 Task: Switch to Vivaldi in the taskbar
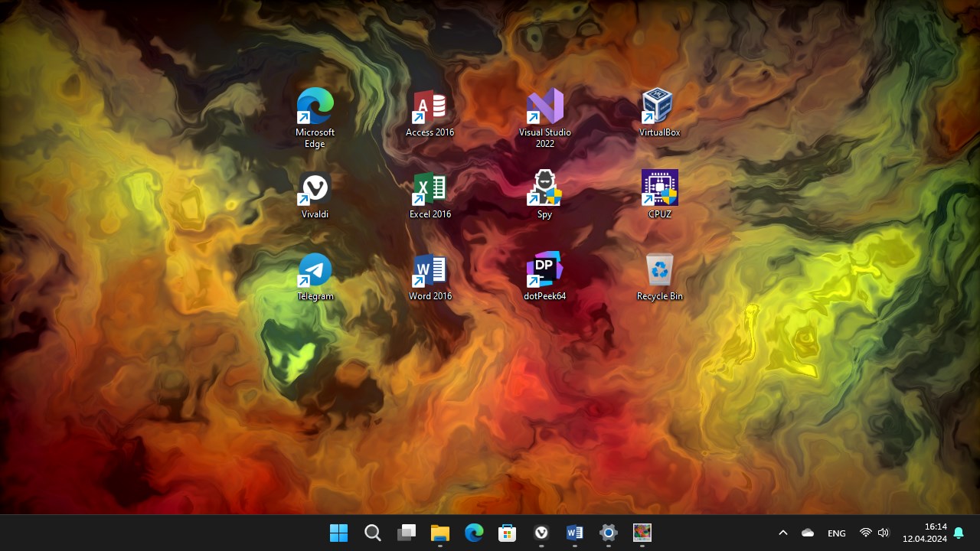(541, 533)
